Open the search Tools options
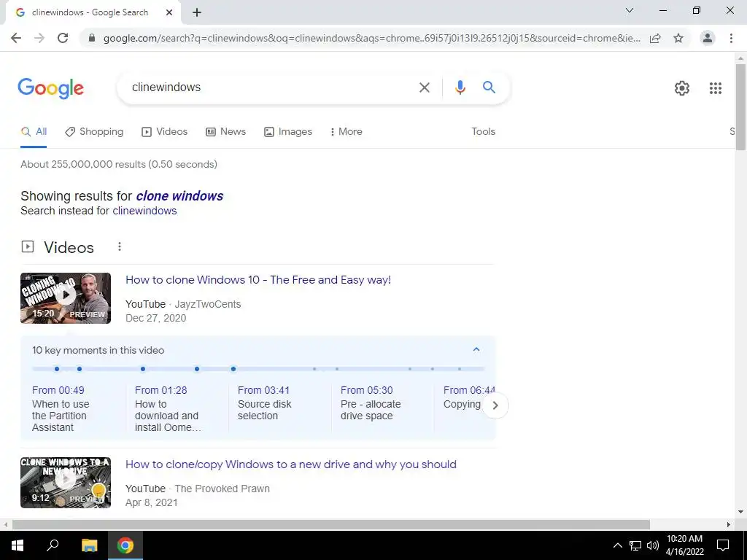 tap(483, 132)
